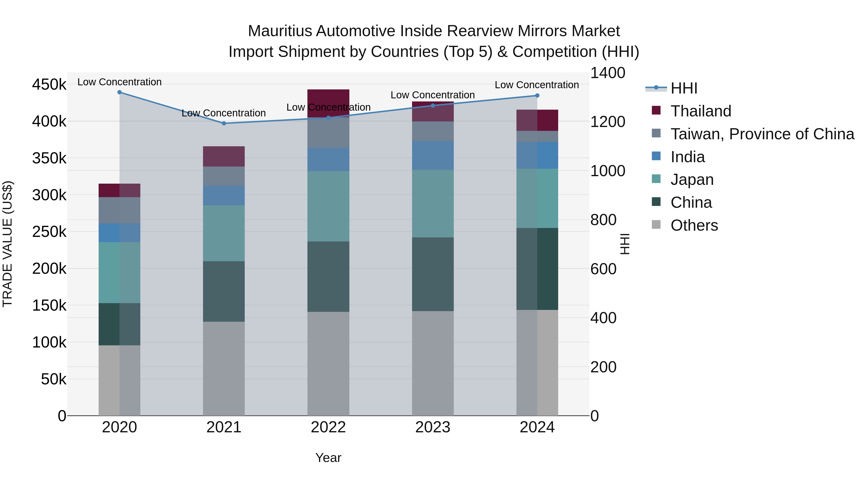Toggle India series in legend
The width and height of the screenshot is (868, 488).
[x=678, y=157]
